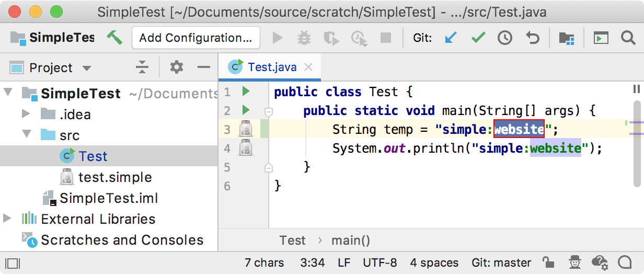The height and width of the screenshot is (274, 644).
Task: Expand External Libraries node
Action: pos(7,219)
